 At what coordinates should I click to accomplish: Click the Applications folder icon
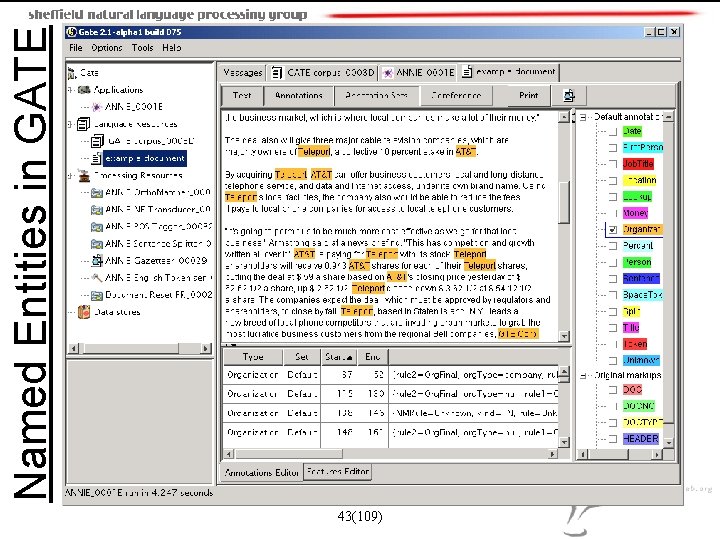point(84,90)
